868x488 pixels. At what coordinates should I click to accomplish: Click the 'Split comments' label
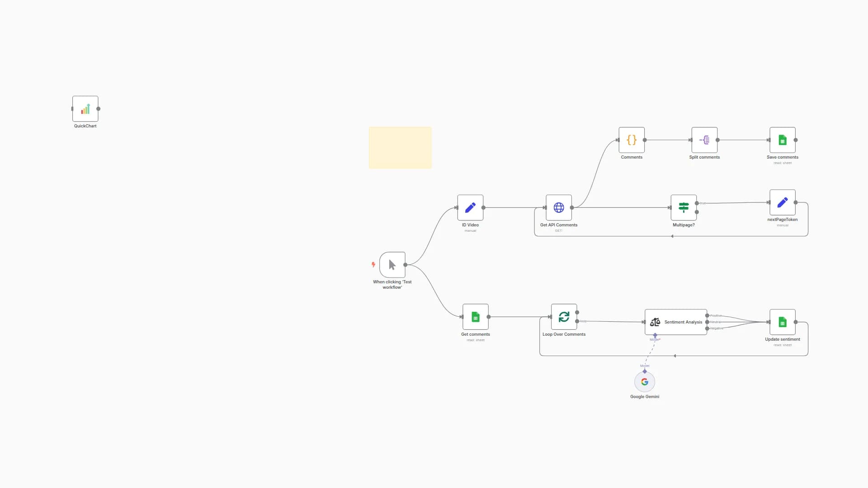(704, 157)
